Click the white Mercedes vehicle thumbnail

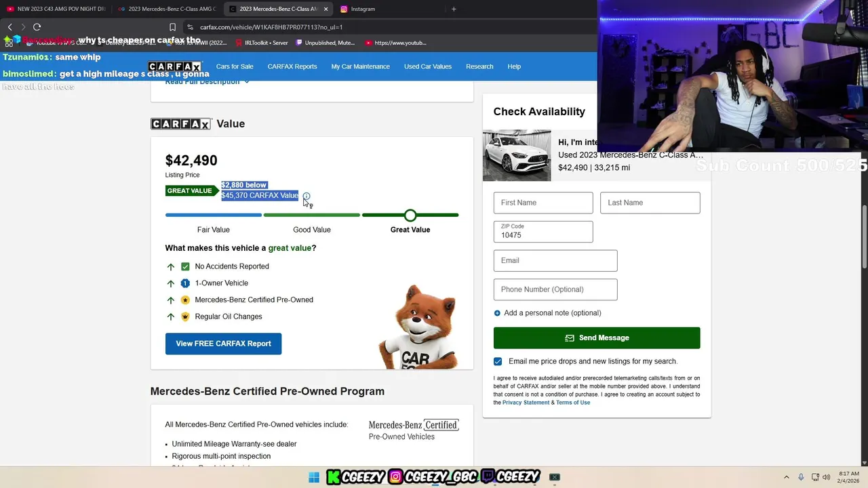click(517, 155)
